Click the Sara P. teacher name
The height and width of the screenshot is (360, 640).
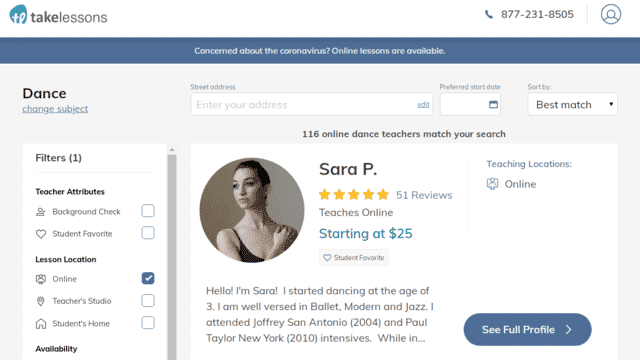[348, 169]
